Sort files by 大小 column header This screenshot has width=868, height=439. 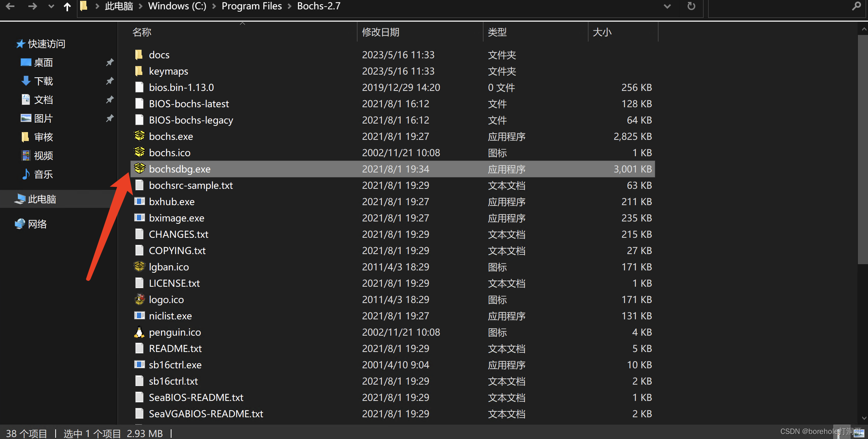click(x=602, y=32)
